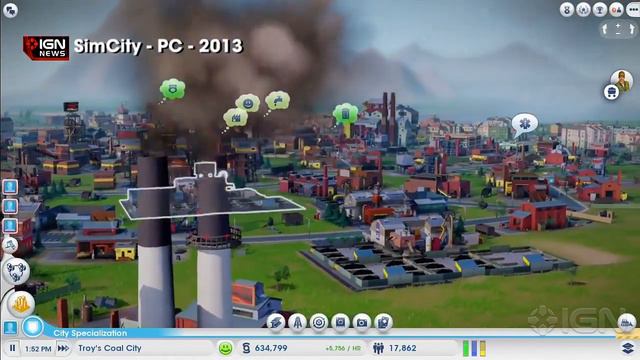
Task: Open the three-dots options menu
Action: pyautogui.click(x=633, y=9)
